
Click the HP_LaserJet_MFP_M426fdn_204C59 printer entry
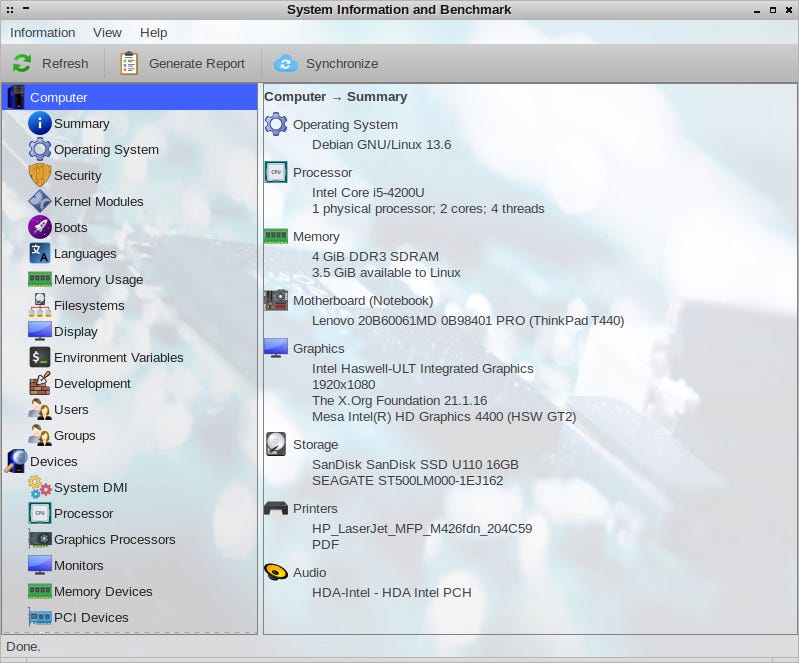tap(422, 528)
